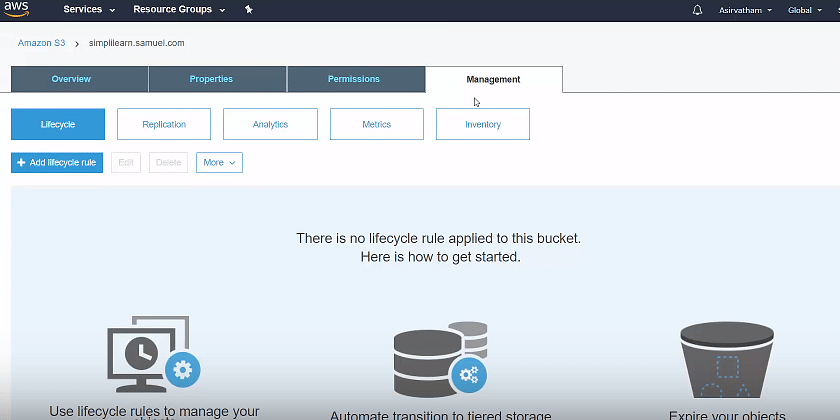Open the Inventory section
Viewport: 840px width, 420px height.
483,124
